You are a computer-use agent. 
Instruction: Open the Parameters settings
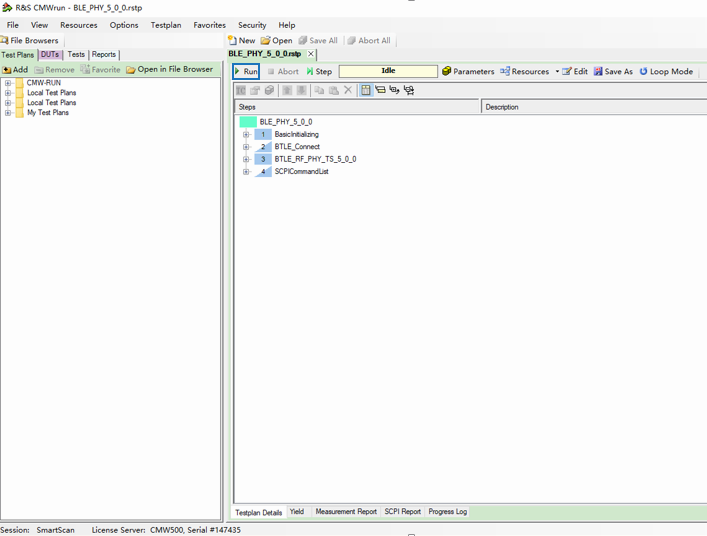pos(468,72)
